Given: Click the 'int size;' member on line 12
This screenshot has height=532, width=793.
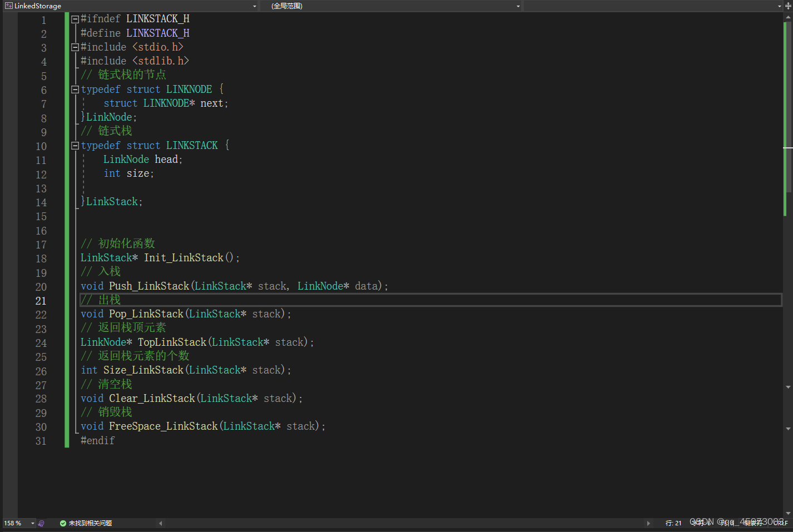Looking at the screenshot, I should pyautogui.click(x=128, y=173).
